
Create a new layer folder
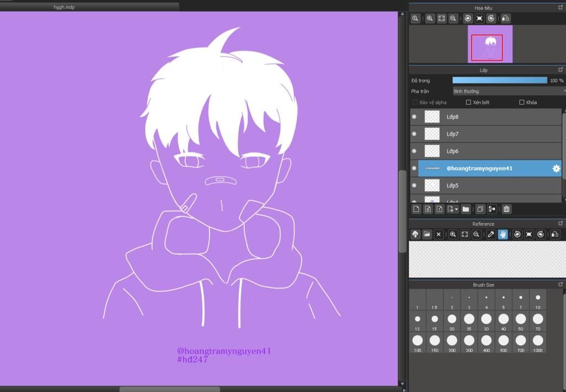pyautogui.click(x=465, y=209)
